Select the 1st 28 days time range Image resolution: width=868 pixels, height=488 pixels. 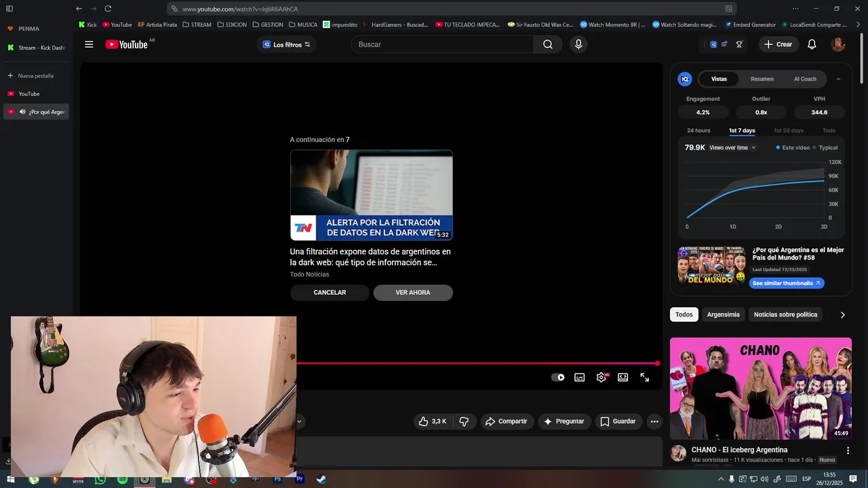[x=789, y=131]
